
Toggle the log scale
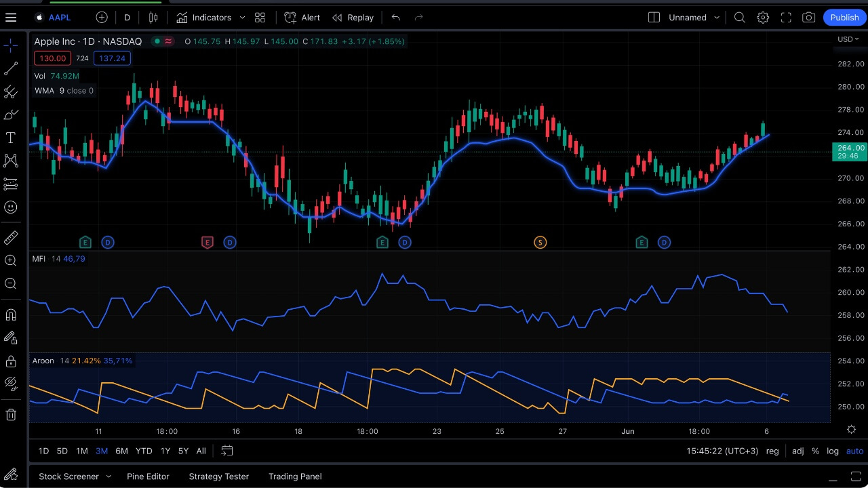tap(833, 451)
